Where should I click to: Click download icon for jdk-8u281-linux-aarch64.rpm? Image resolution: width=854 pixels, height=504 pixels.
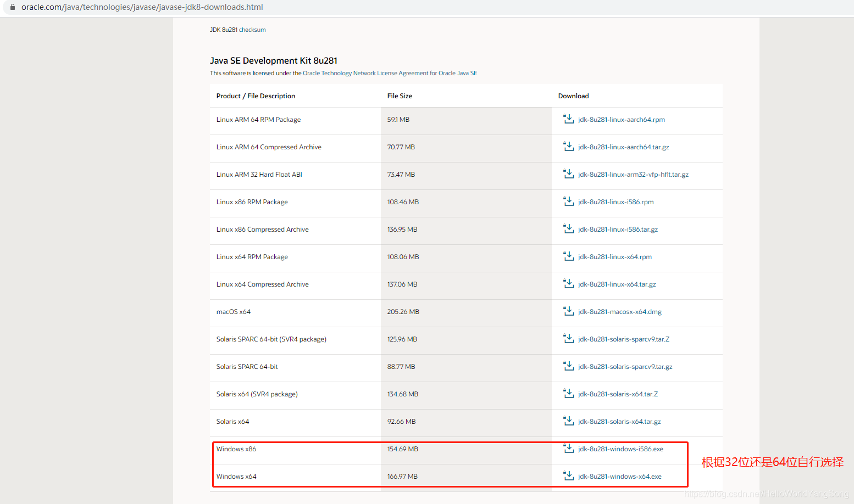click(x=569, y=119)
